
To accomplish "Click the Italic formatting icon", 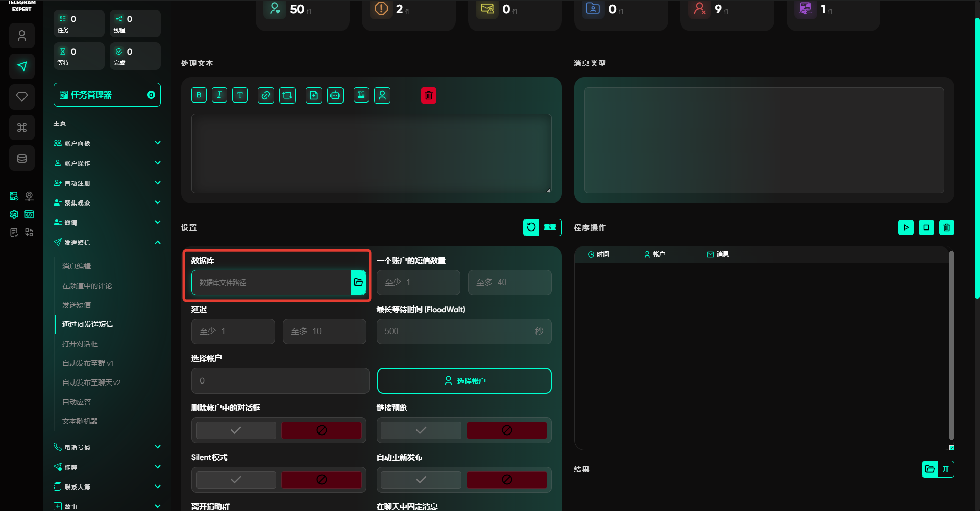I will (x=219, y=95).
